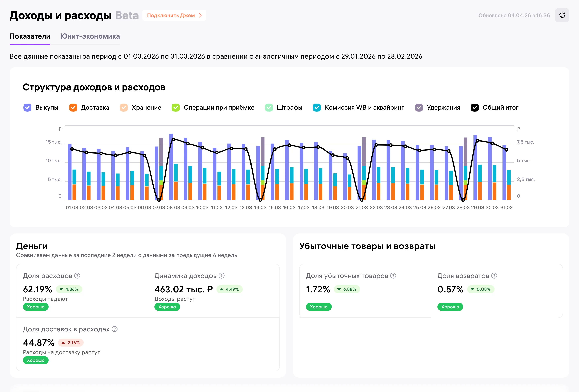
Task: Click the 463.02 тыс. ₽ income value
Action: click(x=184, y=289)
